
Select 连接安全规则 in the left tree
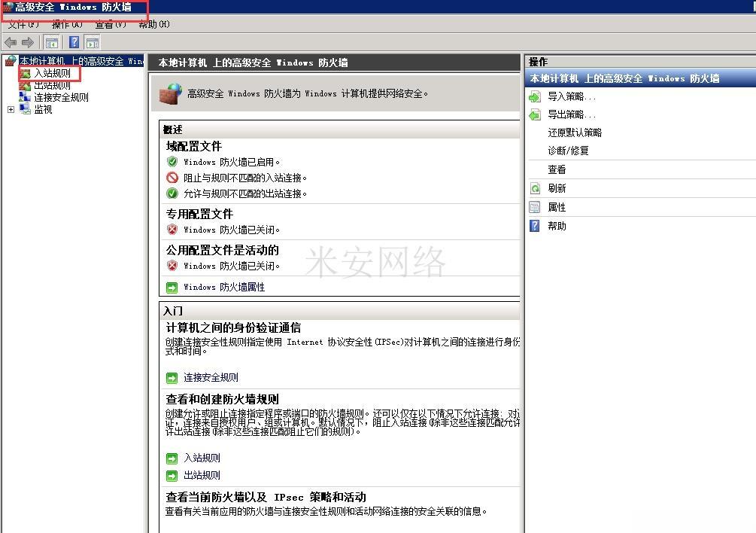coord(61,97)
